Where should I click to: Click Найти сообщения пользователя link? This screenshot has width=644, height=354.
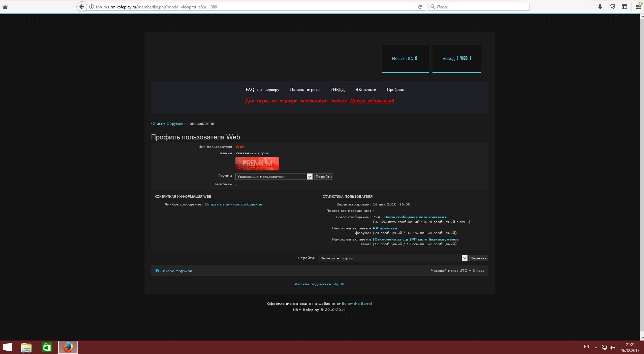tap(415, 217)
